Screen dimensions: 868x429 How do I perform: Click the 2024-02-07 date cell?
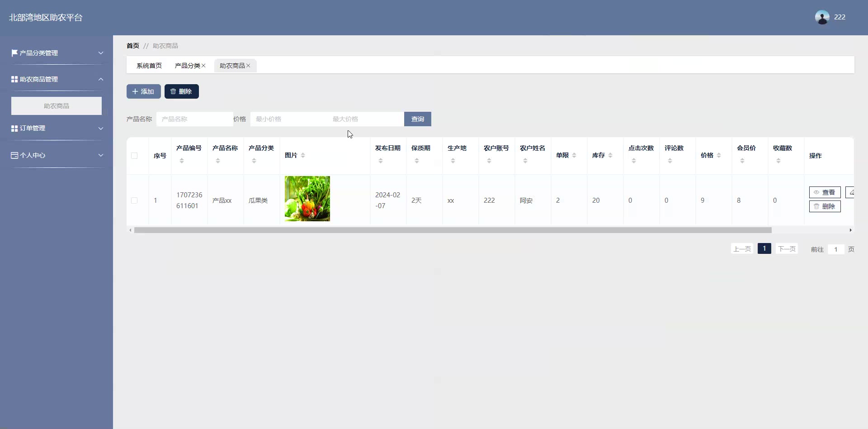pyautogui.click(x=388, y=200)
